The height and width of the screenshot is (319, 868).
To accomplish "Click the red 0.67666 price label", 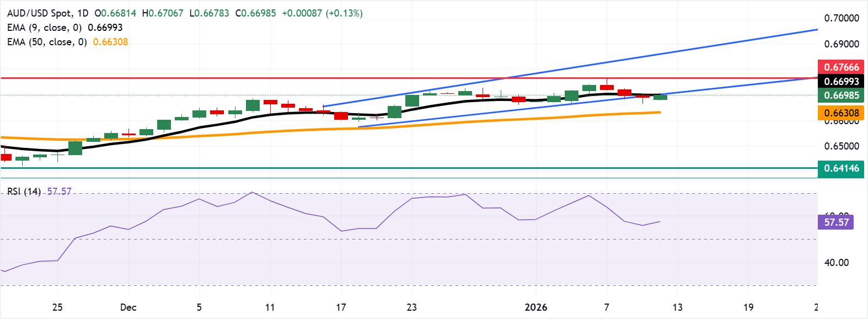I will 842,67.
